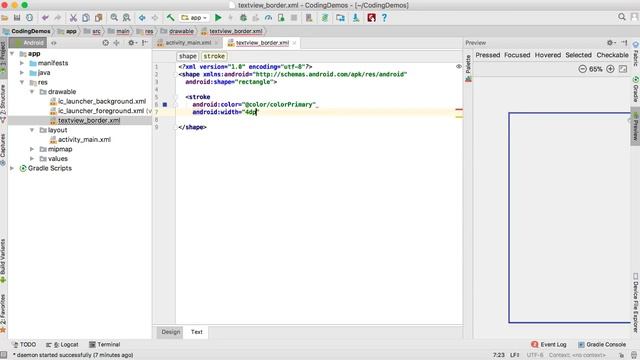Run the app with the green play icon
640x360 pixels.
click(x=218, y=18)
